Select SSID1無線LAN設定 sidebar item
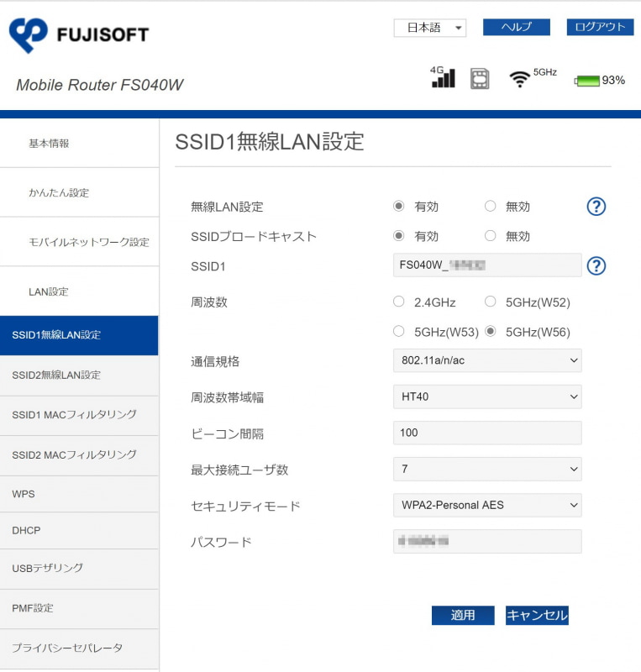The width and height of the screenshot is (641, 672). tap(79, 335)
